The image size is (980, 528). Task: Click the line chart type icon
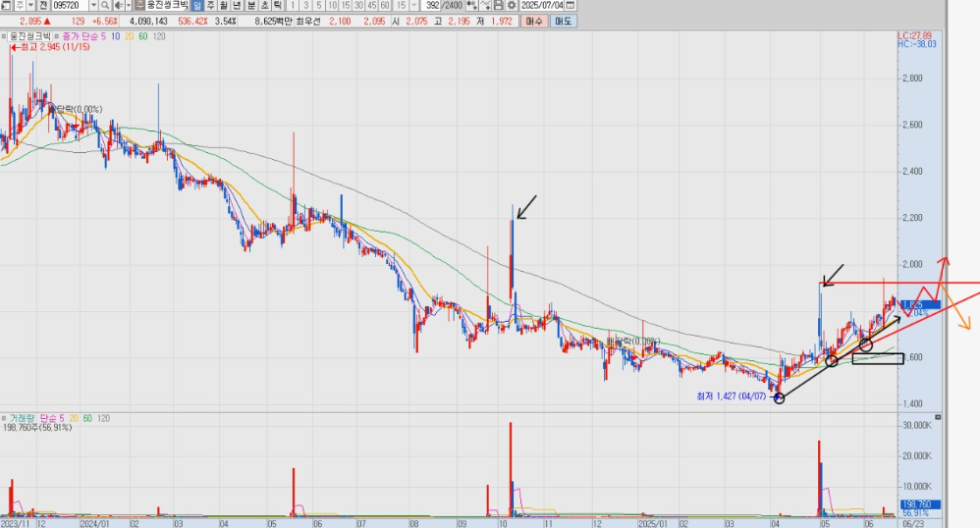[486, 6]
